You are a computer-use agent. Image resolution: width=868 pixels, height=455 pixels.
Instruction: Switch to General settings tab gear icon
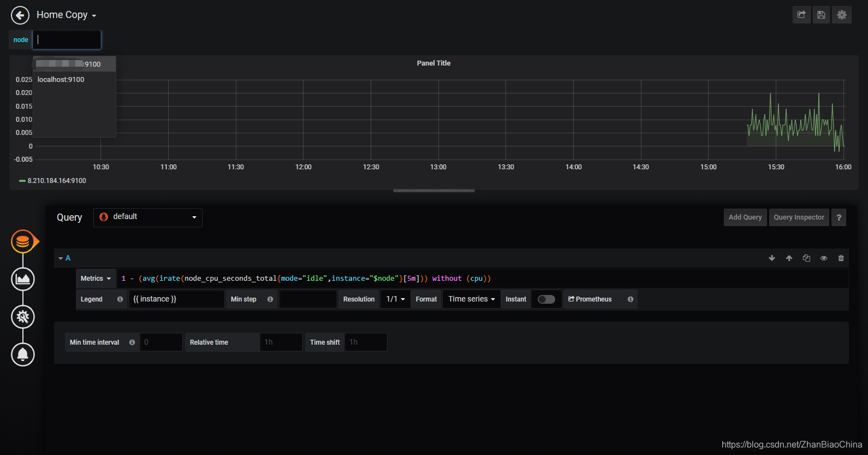click(23, 317)
